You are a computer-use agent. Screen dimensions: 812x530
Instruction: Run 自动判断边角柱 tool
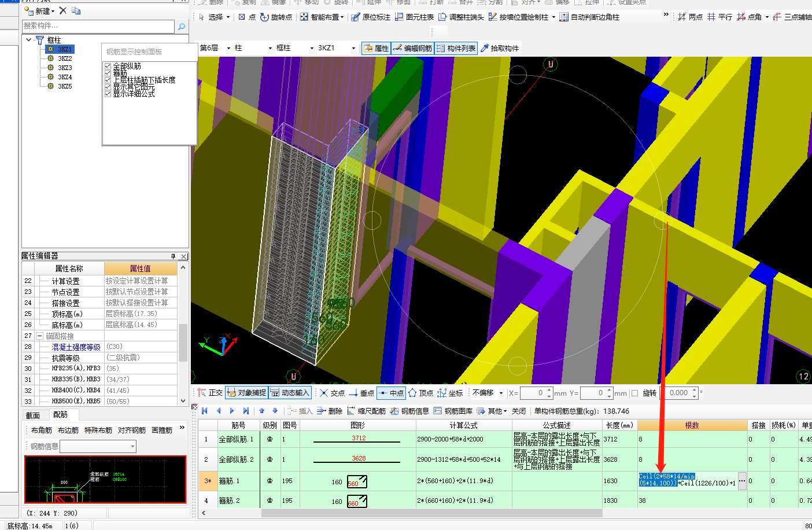(589, 17)
